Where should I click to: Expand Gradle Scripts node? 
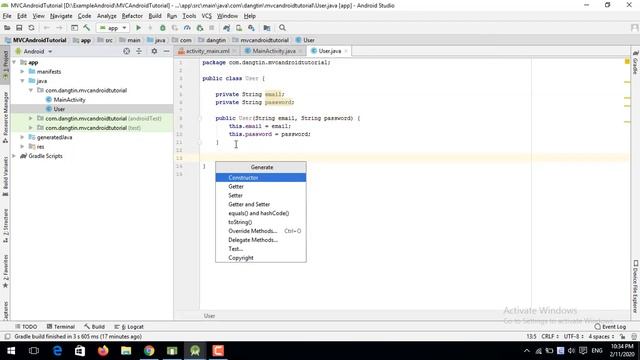15,156
